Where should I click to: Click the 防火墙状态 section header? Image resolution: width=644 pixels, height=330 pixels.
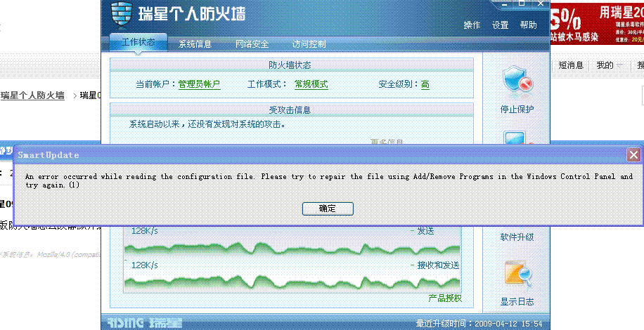click(292, 65)
